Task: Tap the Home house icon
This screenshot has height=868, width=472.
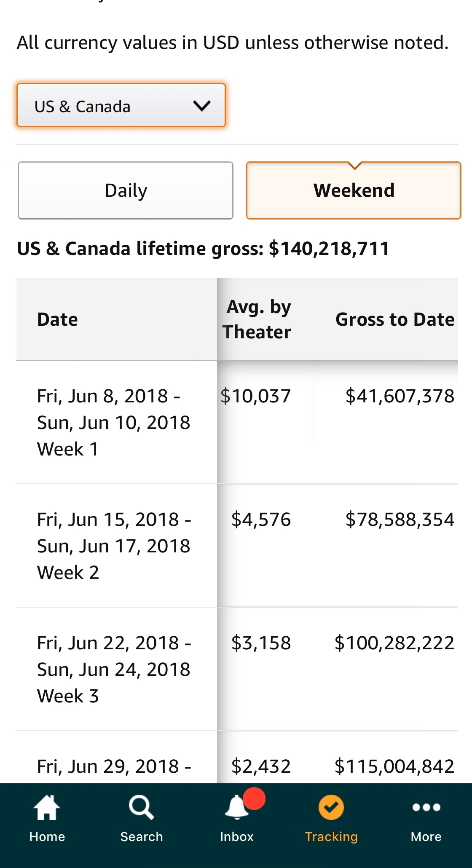Action: tap(47, 808)
